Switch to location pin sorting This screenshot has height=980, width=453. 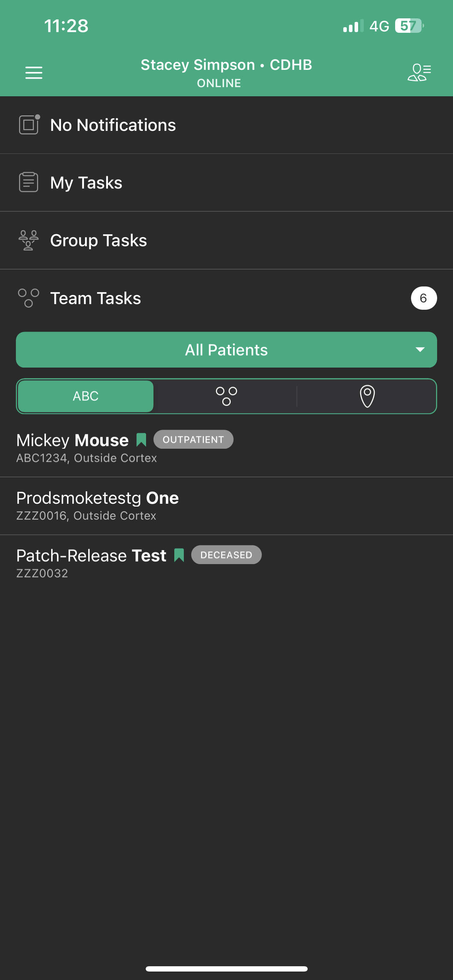(367, 396)
